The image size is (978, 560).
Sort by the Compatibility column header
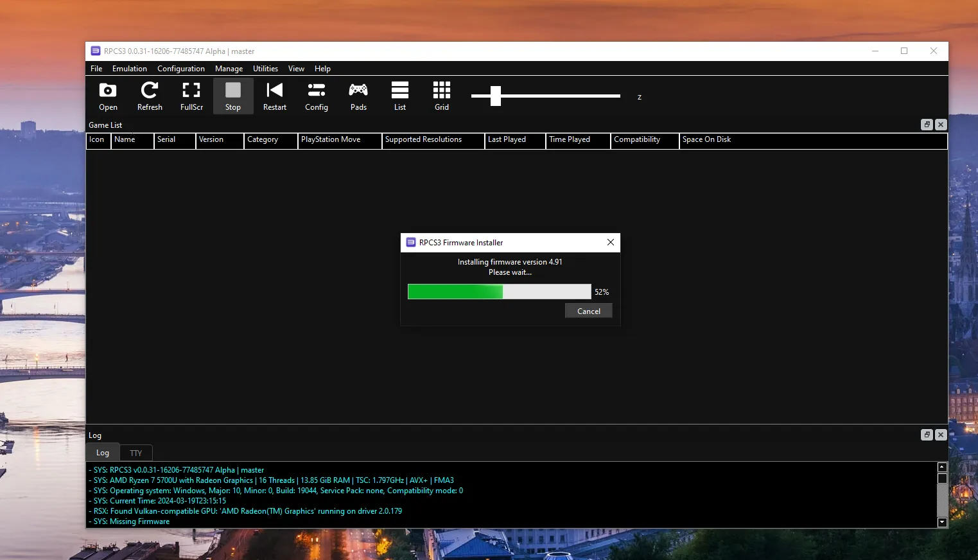coord(644,140)
